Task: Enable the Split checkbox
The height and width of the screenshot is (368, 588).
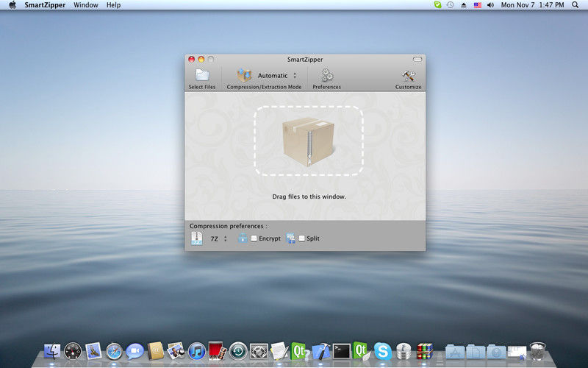Action: click(301, 238)
